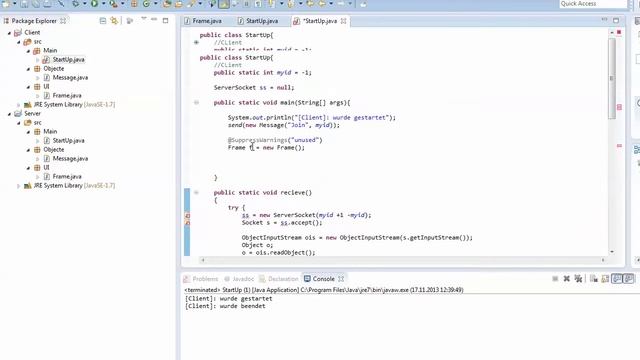640x360 pixels.
Task: Expand Server JRE System Library
Action: coord(19,186)
